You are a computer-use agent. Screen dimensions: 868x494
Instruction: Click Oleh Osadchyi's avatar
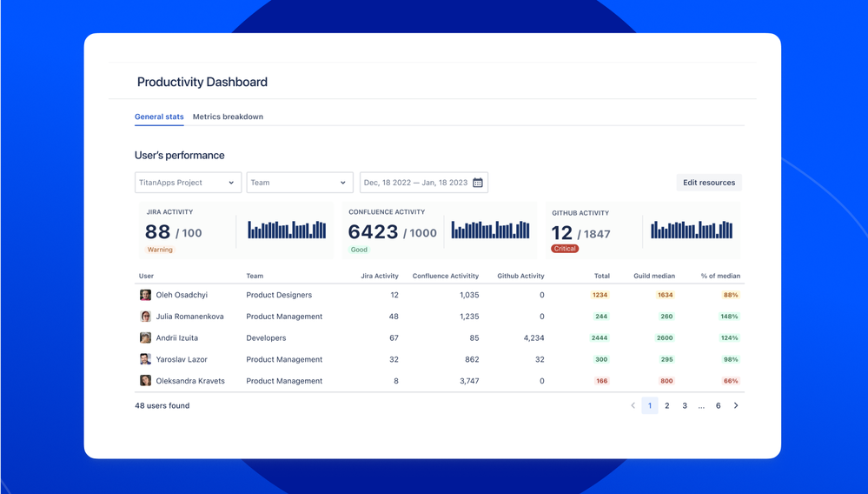[x=145, y=295]
